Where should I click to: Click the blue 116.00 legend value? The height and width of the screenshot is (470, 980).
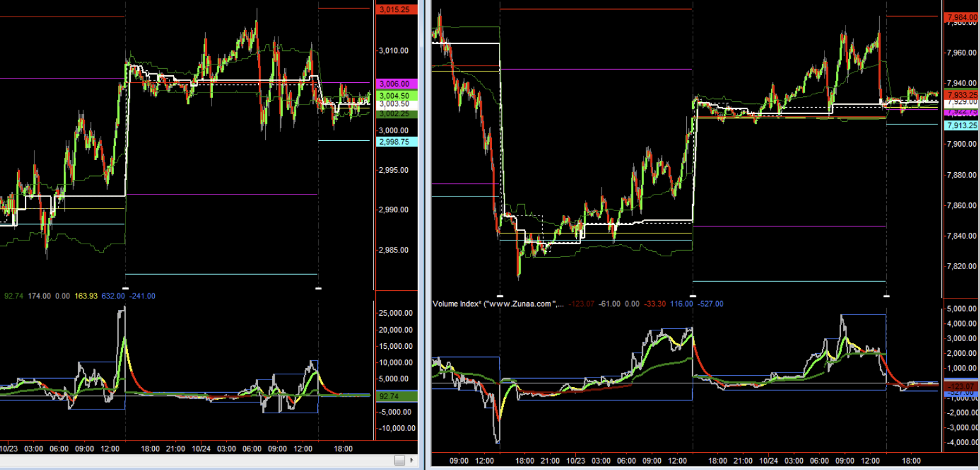(682, 304)
